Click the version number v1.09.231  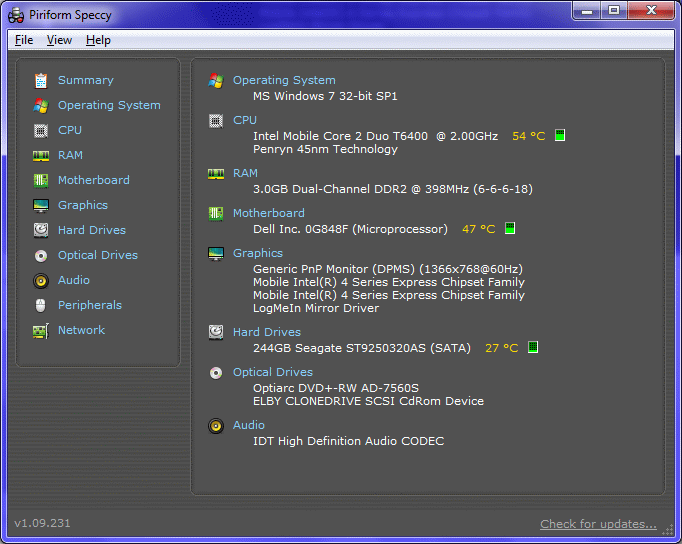[x=42, y=524]
